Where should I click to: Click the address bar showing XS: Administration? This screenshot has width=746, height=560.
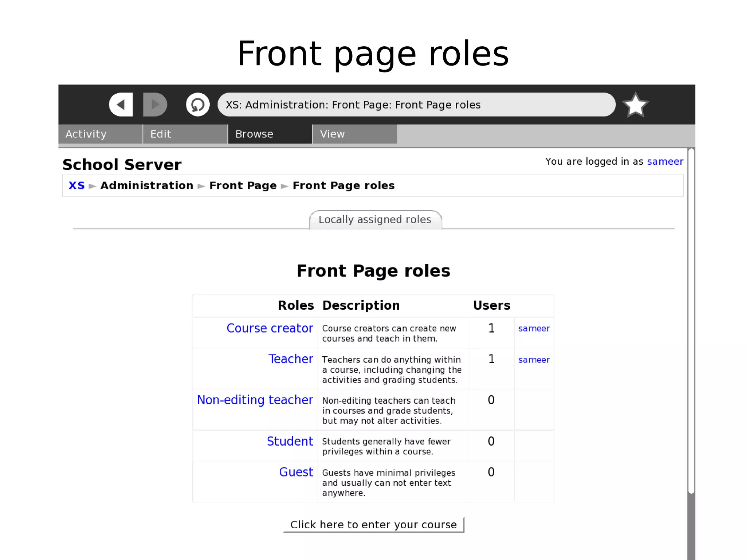[x=416, y=105]
